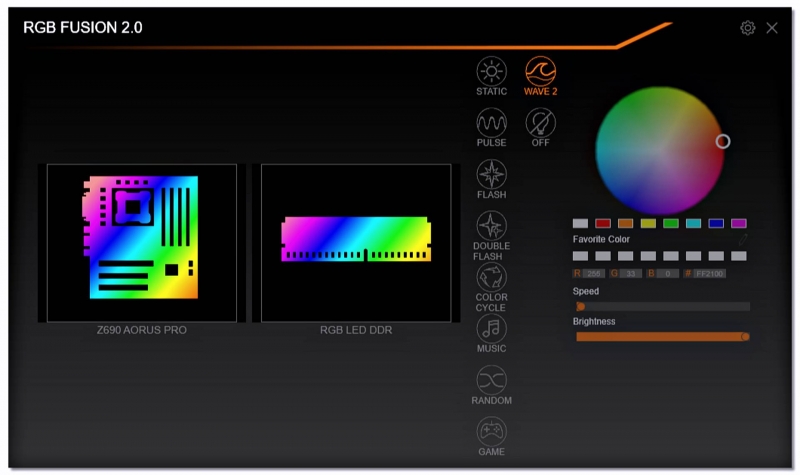Click the R value field showing 255
800x475 pixels.
(593, 273)
